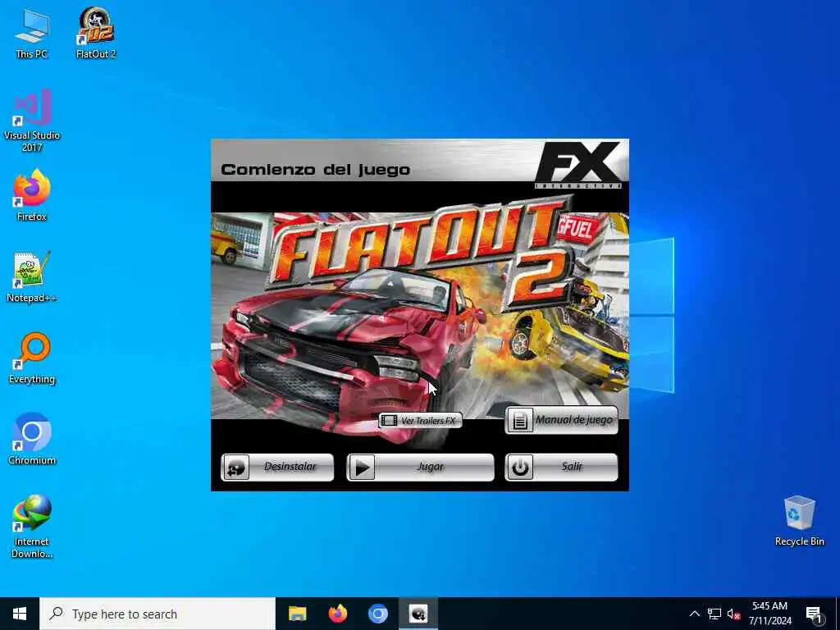Click the muted volume tray icon
Viewport: 840px width, 630px height.
point(733,614)
